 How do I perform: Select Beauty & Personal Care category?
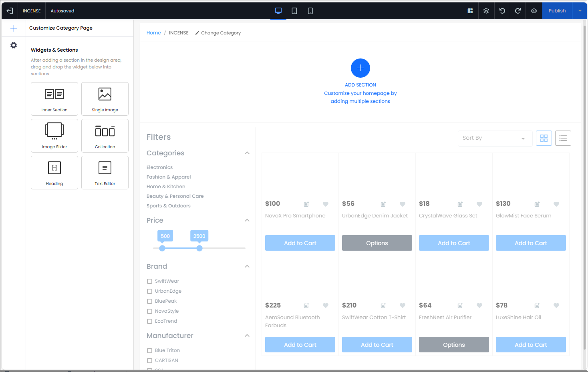coord(175,196)
